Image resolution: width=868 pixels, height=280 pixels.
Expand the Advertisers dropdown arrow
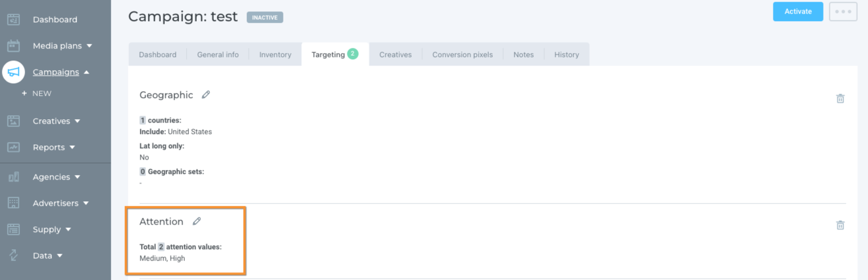point(86,203)
